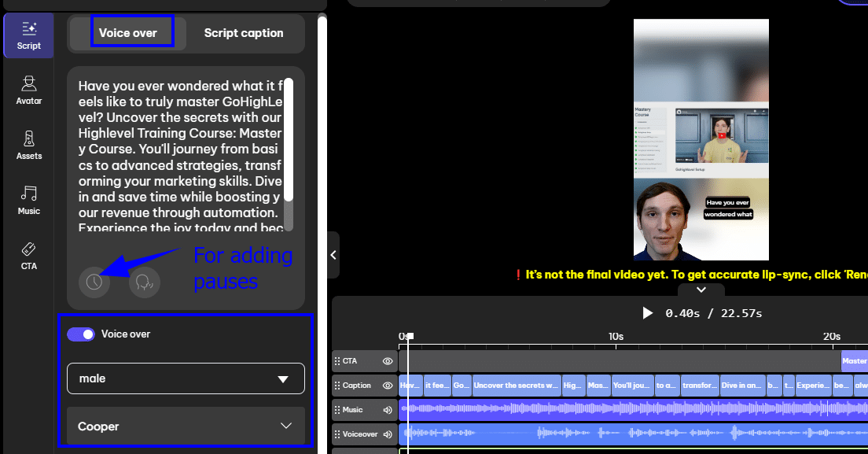Viewport: 868px width, 454px height.
Task: Select the 'Hig...' caption clip
Action: (x=573, y=386)
